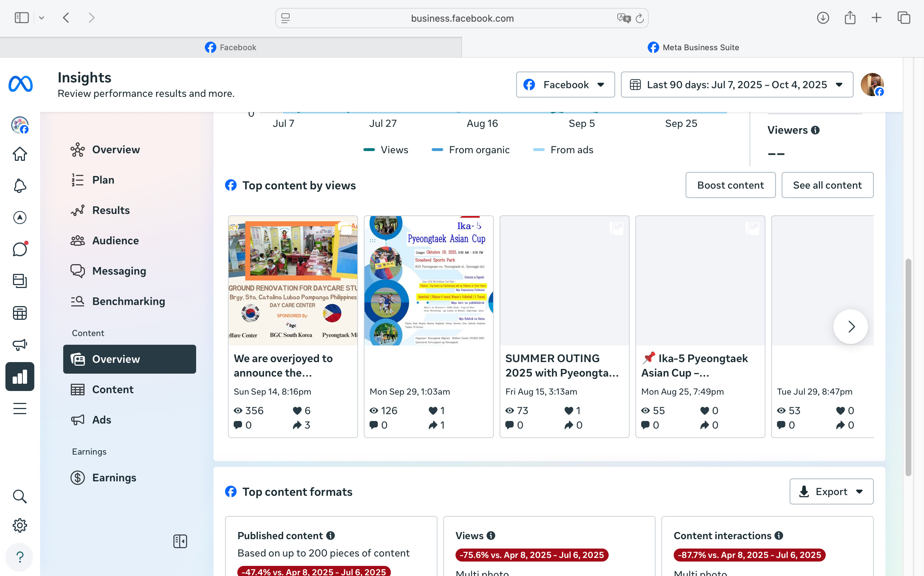This screenshot has height=576, width=924.
Task: Open the Facebook platform dropdown
Action: [x=565, y=85]
